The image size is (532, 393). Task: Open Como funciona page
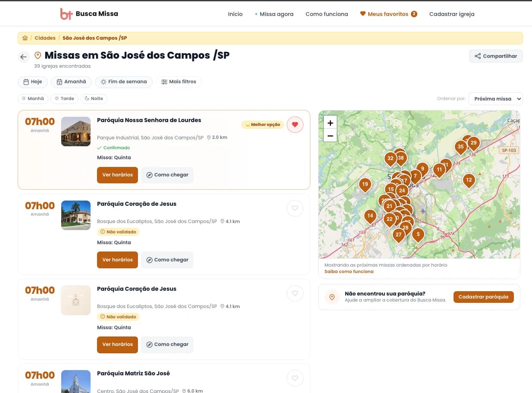click(x=327, y=14)
